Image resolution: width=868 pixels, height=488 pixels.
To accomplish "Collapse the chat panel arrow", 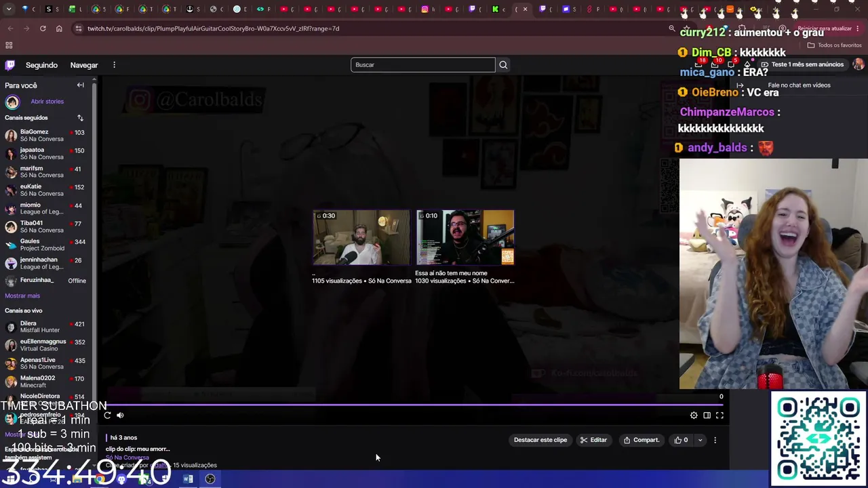I will click(x=740, y=85).
